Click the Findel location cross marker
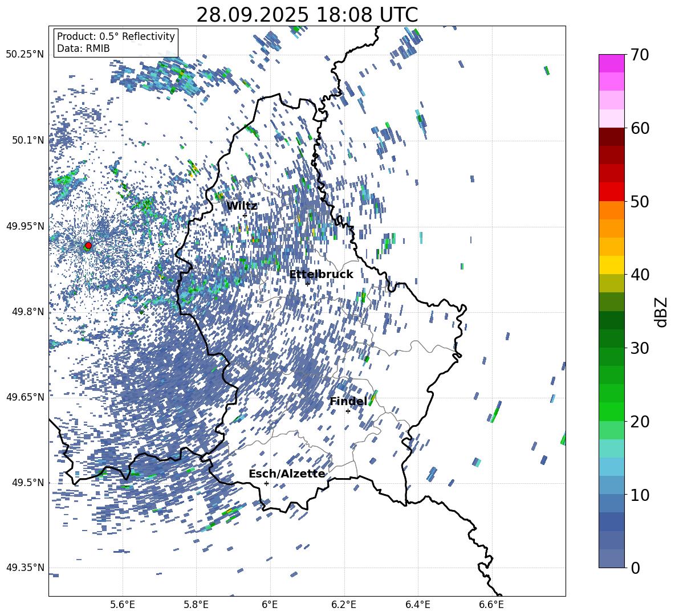Screen dimensions: 675x616 348,411
